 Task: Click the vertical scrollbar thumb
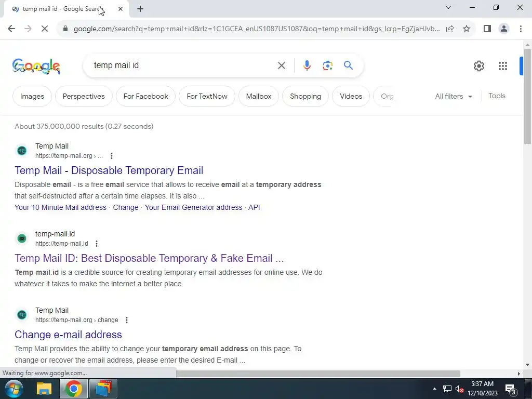click(527, 96)
